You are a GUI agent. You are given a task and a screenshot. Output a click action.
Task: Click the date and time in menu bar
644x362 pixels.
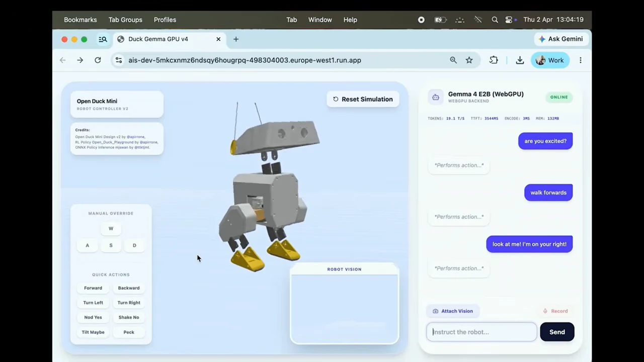click(553, 20)
